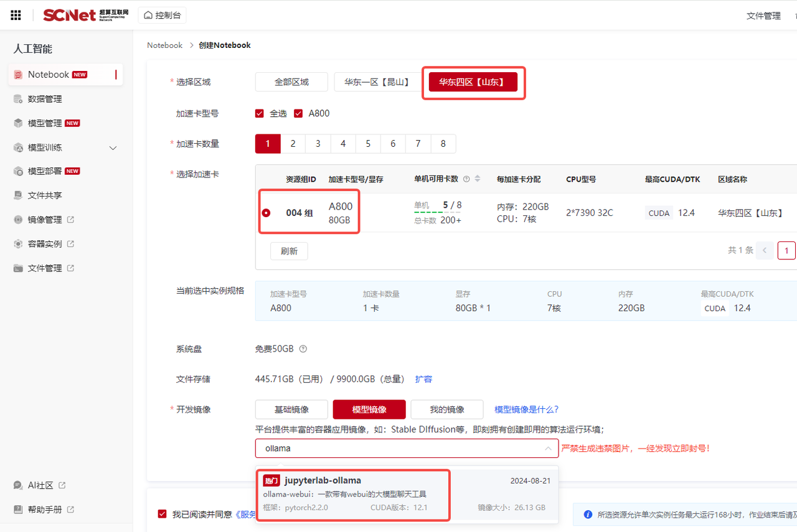Select the 华东一区【昆山】 region tab
Image resolution: width=797 pixels, height=532 pixels.
377,82
